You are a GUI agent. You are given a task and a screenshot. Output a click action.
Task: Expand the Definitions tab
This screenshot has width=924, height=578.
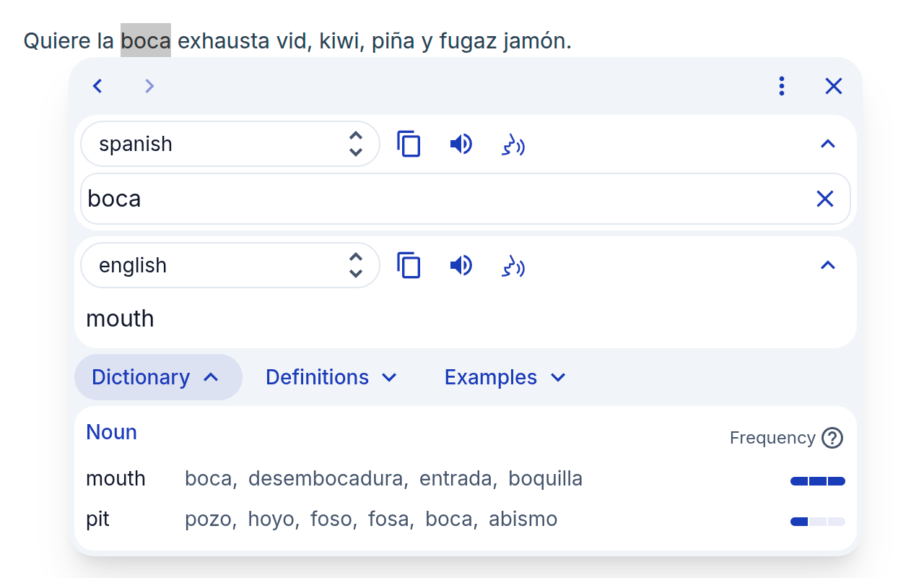pyautogui.click(x=331, y=377)
